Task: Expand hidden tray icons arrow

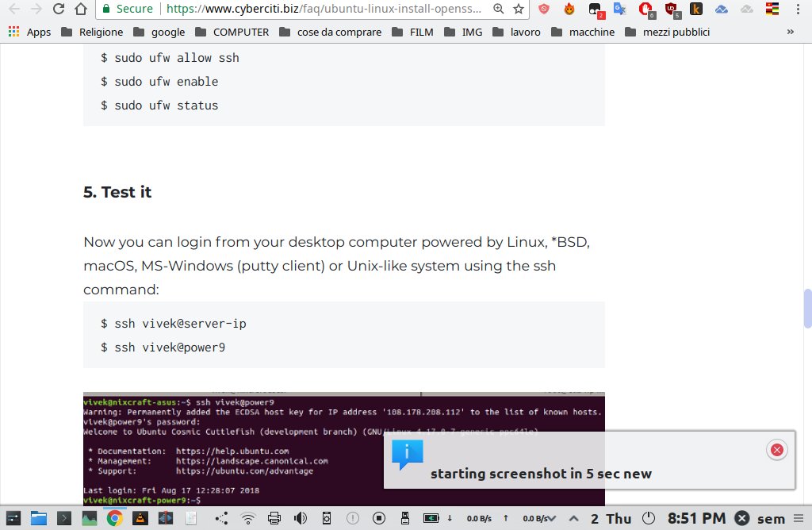Action: point(574,518)
